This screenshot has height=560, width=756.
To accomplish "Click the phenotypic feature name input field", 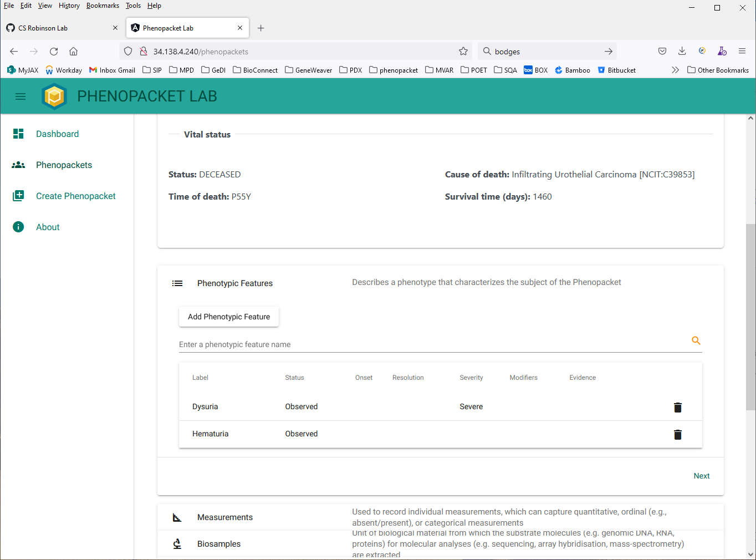I will [388, 344].
